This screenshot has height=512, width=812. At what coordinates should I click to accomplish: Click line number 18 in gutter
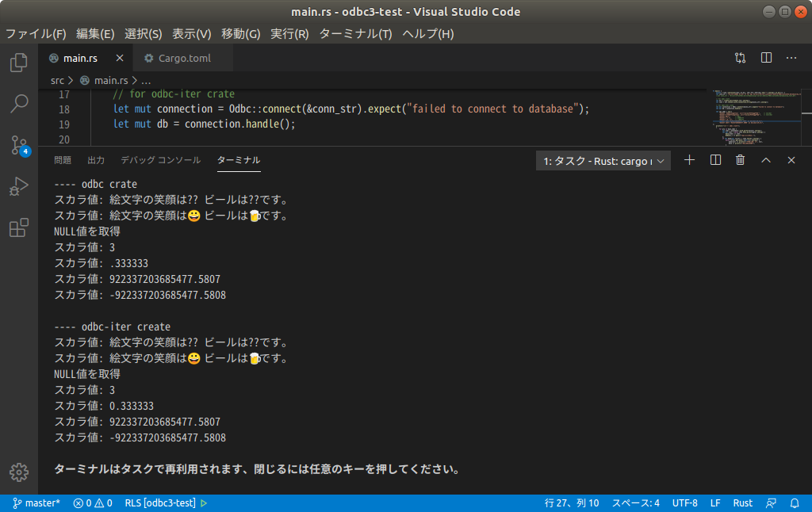(x=64, y=109)
